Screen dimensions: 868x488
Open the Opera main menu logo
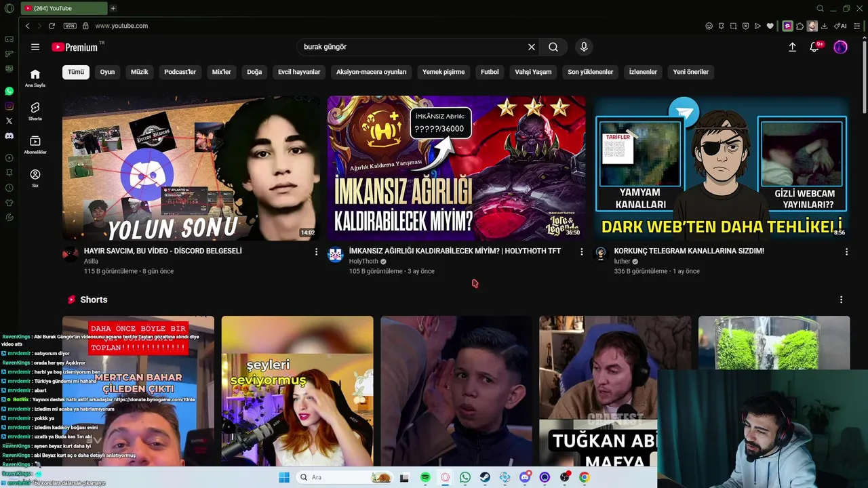[x=9, y=8]
